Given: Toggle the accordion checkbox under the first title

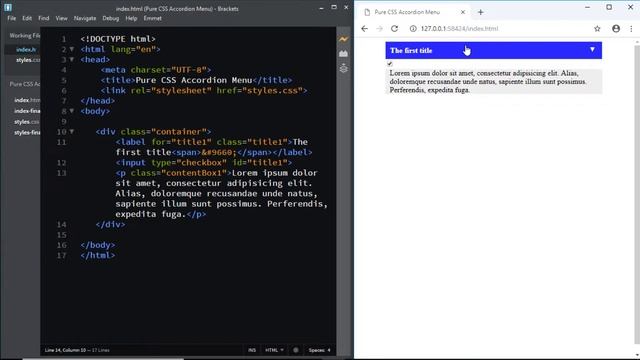Looking at the screenshot, I should [390, 64].
